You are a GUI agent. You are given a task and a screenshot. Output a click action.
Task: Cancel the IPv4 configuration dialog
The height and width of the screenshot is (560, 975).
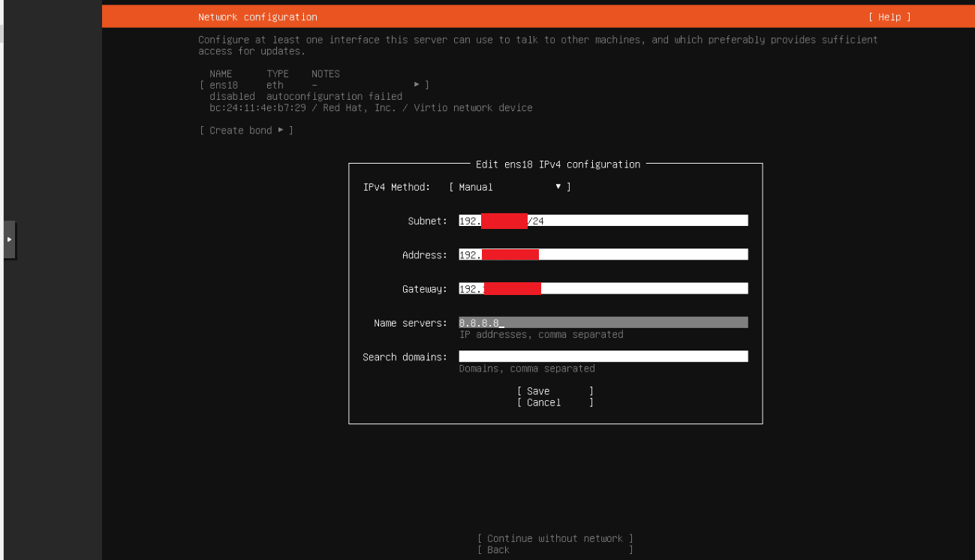coord(555,402)
